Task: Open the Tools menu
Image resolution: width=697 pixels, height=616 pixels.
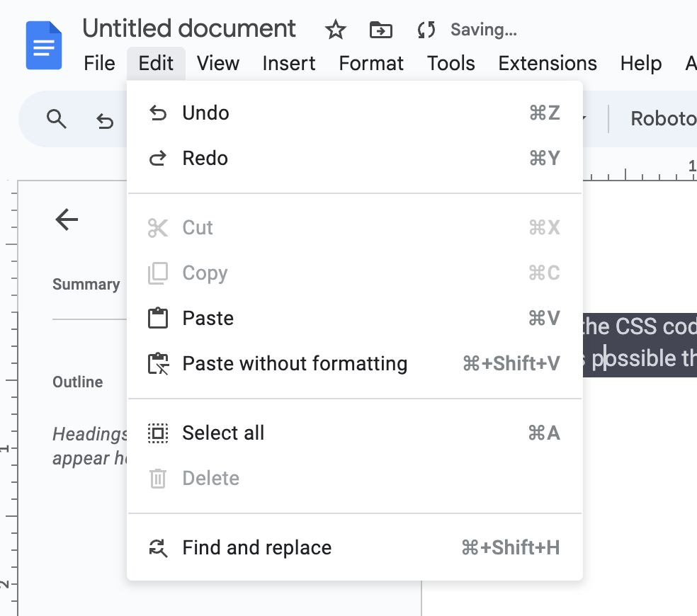Action: point(450,63)
